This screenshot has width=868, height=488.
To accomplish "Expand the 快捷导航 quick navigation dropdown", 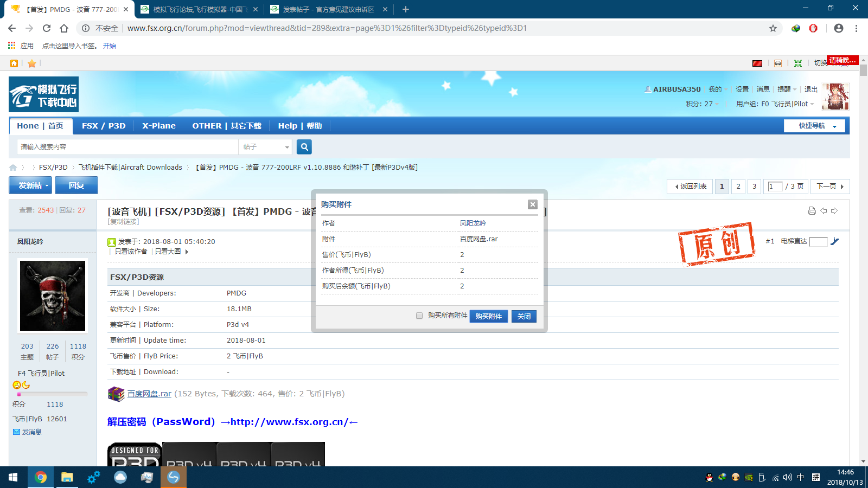I will (814, 126).
